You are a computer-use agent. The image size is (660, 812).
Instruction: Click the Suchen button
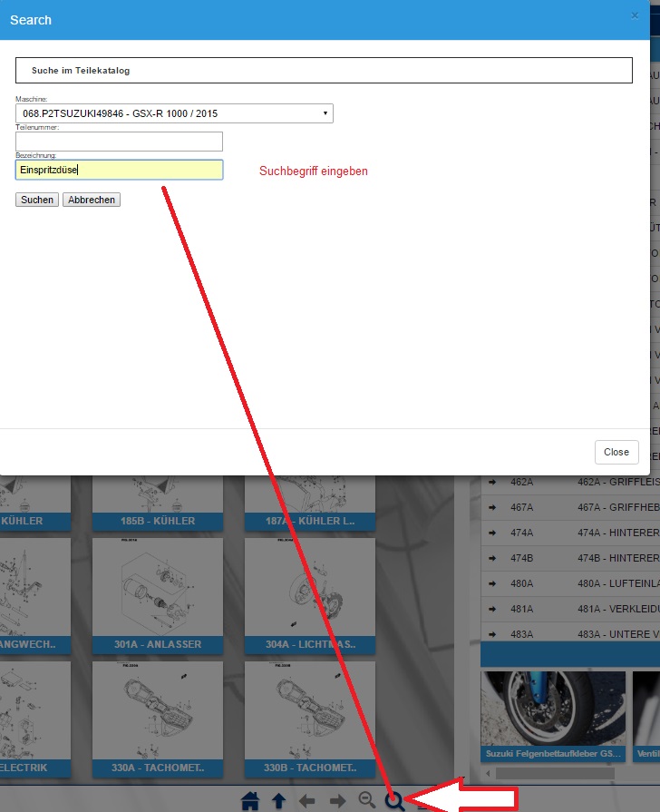(37, 200)
